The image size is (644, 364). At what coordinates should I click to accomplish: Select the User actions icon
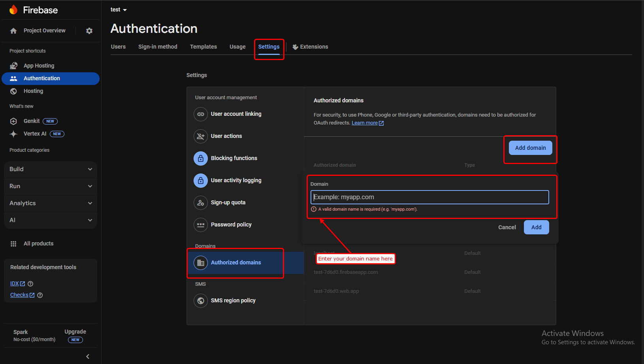201,136
